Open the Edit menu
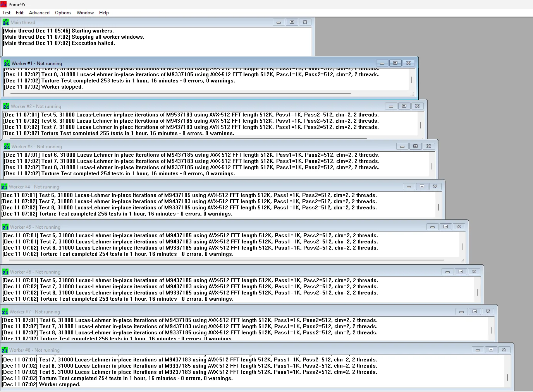This screenshot has height=392, width=533. [x=20, y=13]
